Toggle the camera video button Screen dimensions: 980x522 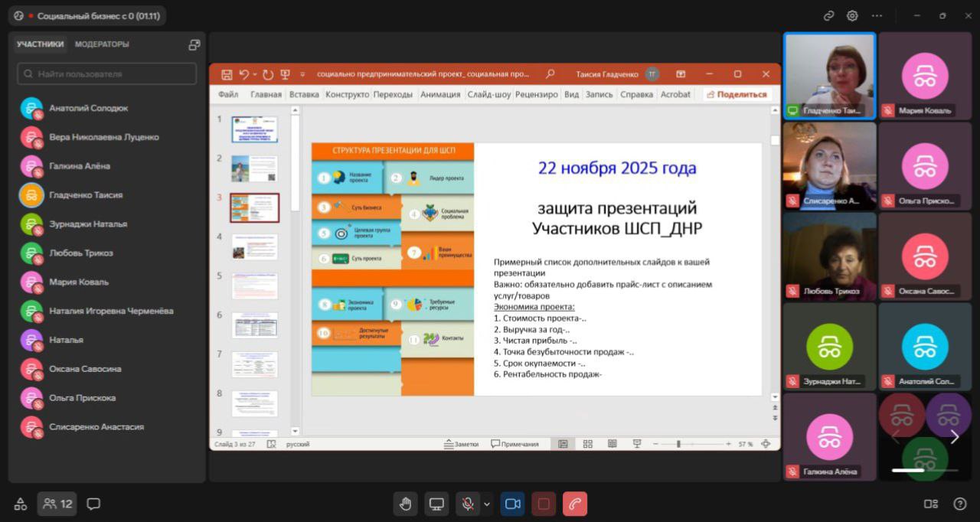click(x=513, y=504)
